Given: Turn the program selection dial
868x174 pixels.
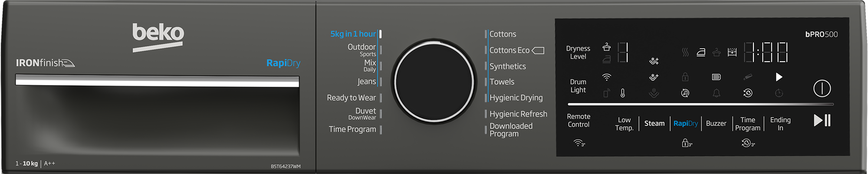Looking at the screenshot, I should pos(434,82).
